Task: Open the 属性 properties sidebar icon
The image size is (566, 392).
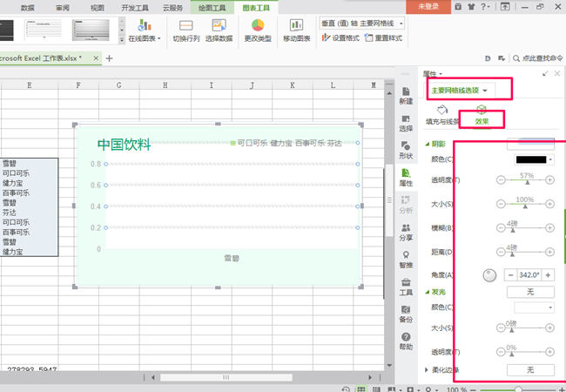Action: pyautogui.click(x=406, y=178)
